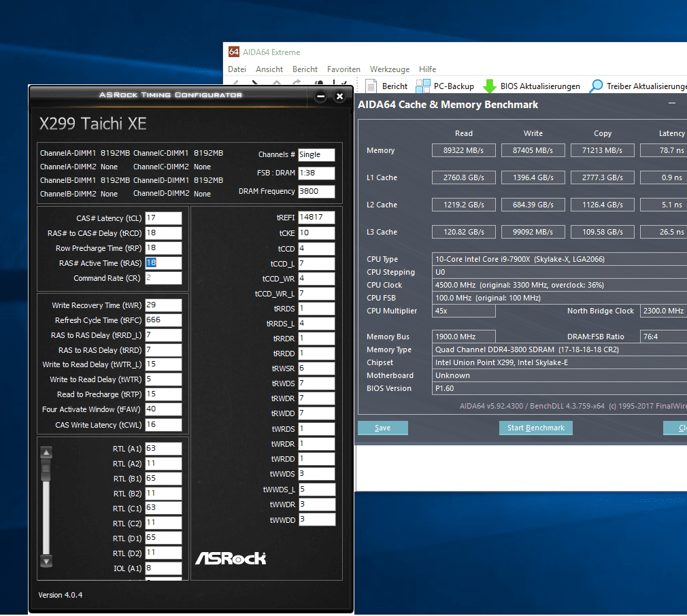Viewport: 687px width, 616px height.
Task: Click Save in the AIDA64 benchmark window
Action: (x=382, y=428)
